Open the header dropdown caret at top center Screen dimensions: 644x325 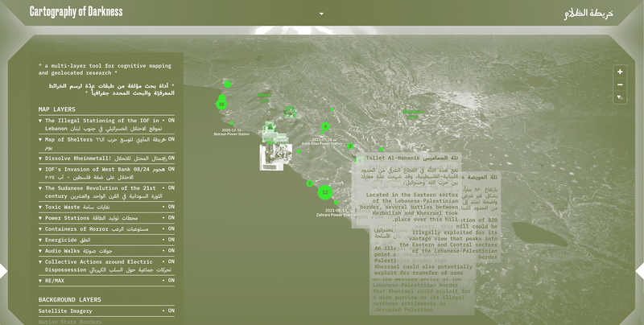click(321, 14)
